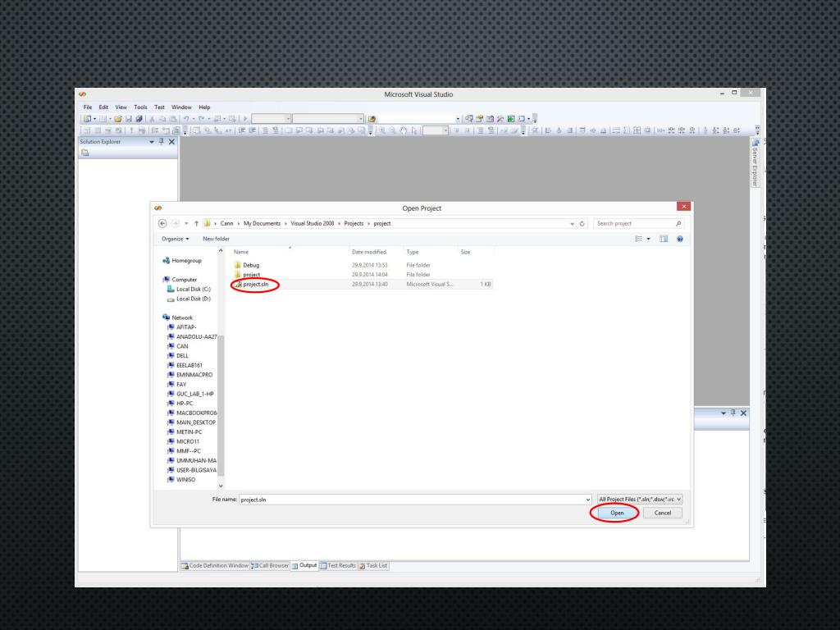This screenshot has height=630, width=840.
Task: Show the preview pane
Action: click(664, 239)
